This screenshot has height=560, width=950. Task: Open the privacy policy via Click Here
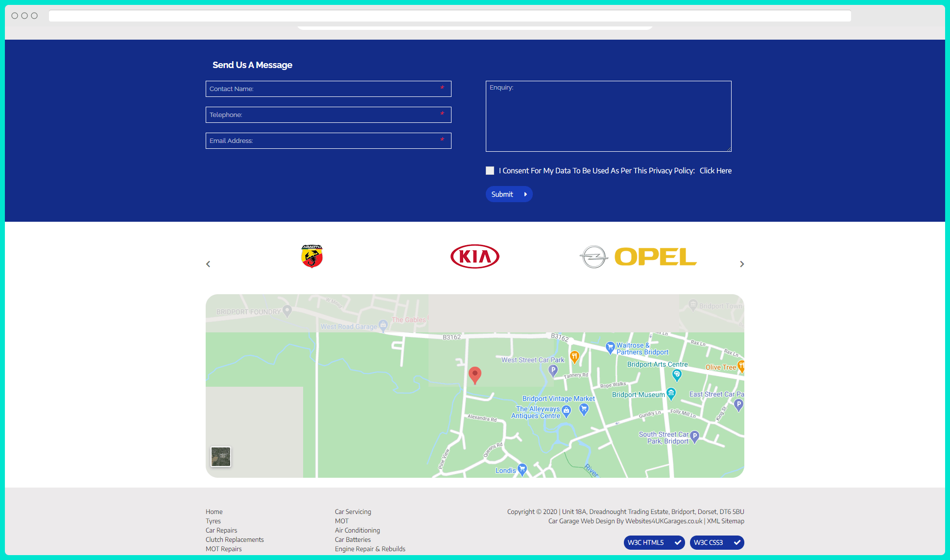715,170
